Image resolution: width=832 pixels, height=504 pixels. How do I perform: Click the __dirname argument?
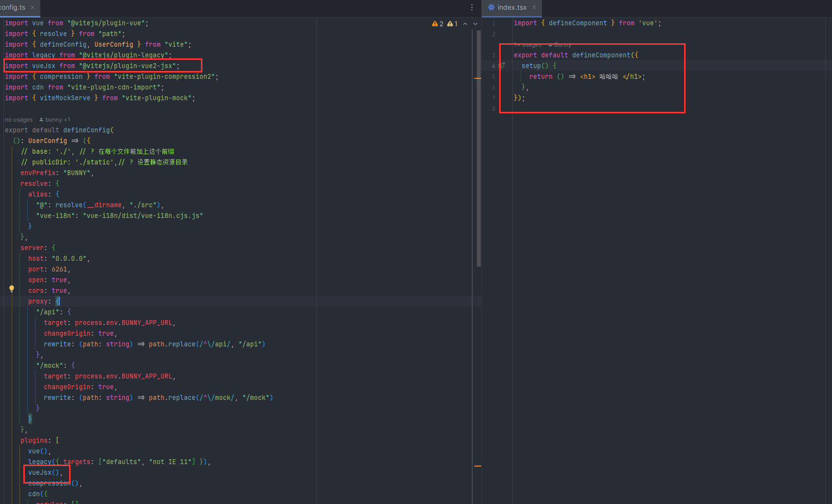[x=104, y=205]
